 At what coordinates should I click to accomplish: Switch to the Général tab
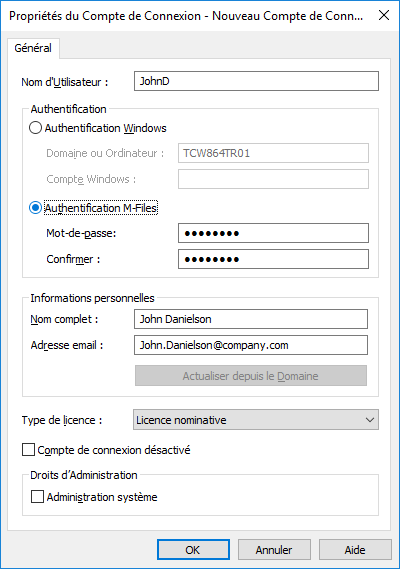coord(33,48)
